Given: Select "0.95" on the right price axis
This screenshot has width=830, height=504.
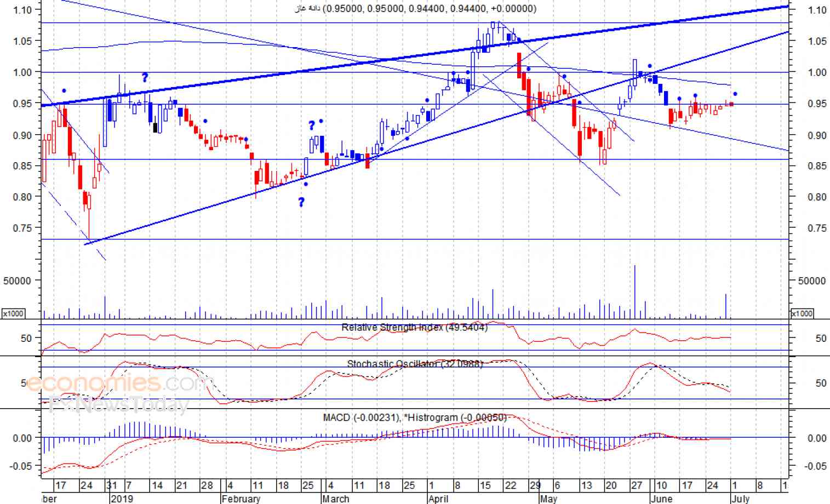Looking at the screenshot, I should pyautogui.click(x=817, y=104).
